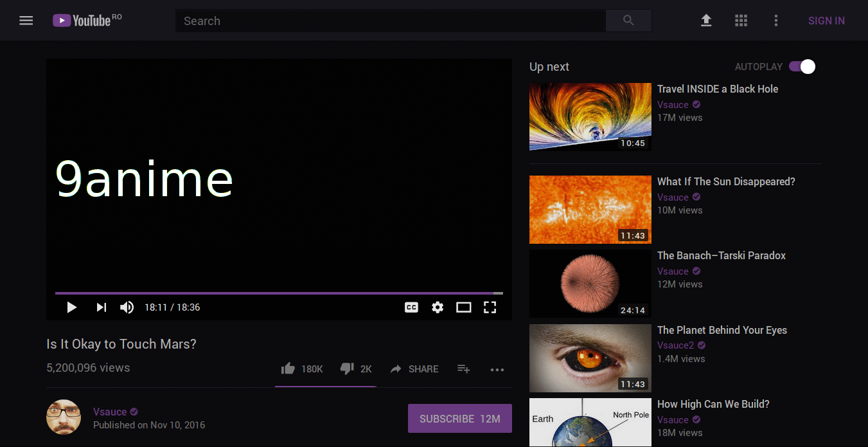Add video to playlist icon
868x447 pixels.
463,369
